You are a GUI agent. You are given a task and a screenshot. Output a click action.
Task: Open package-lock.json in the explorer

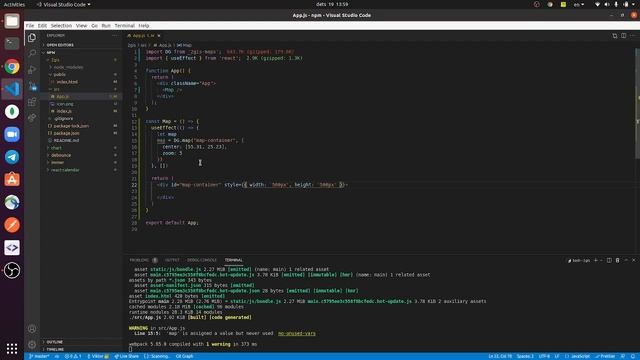(x=71, y=126)
